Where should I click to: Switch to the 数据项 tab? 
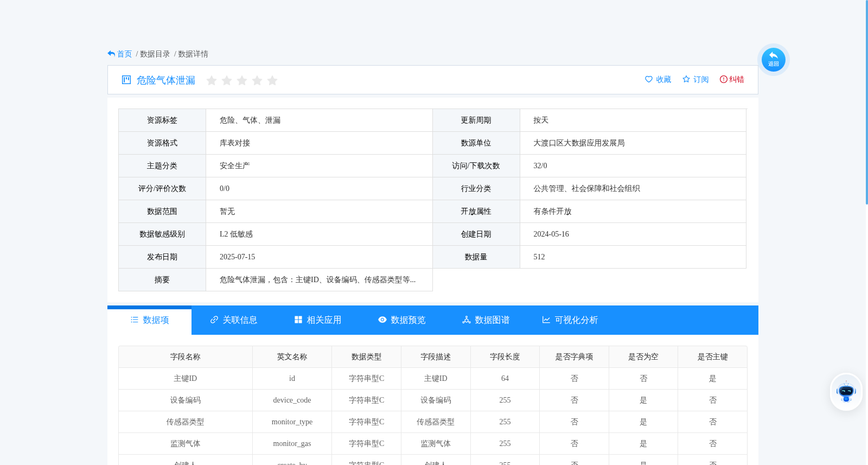150,320
